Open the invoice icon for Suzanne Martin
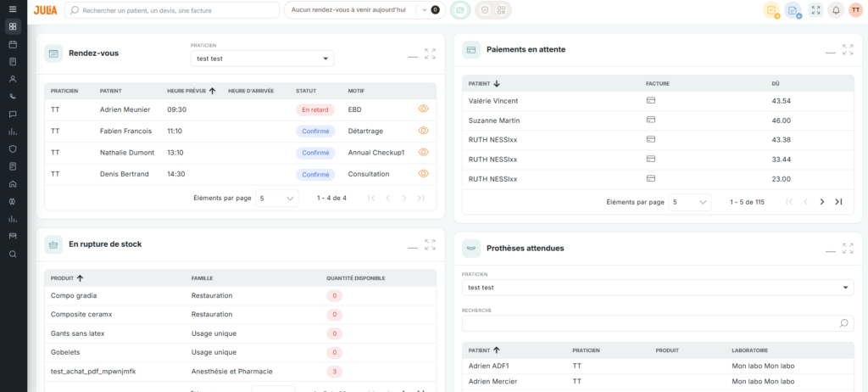 [x=651, y=120]
